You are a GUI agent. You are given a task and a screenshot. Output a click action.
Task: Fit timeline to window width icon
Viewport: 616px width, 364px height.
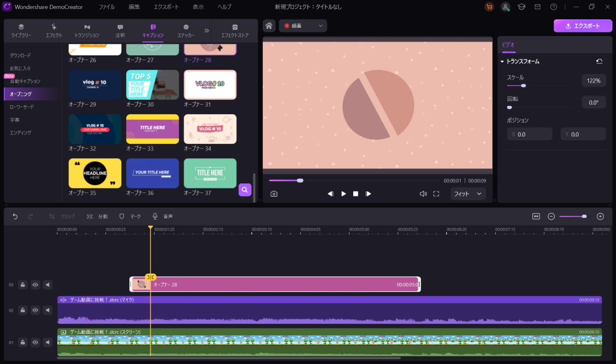[x=536, y=216]
